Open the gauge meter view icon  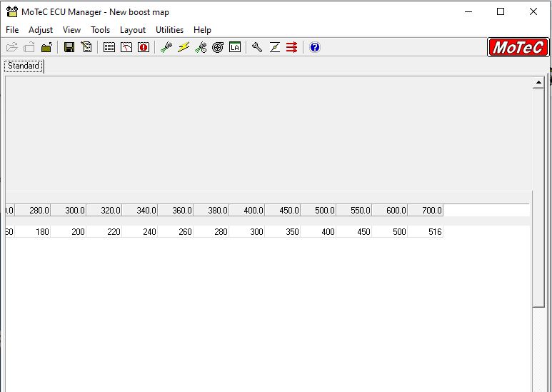(x=126, y=47)
